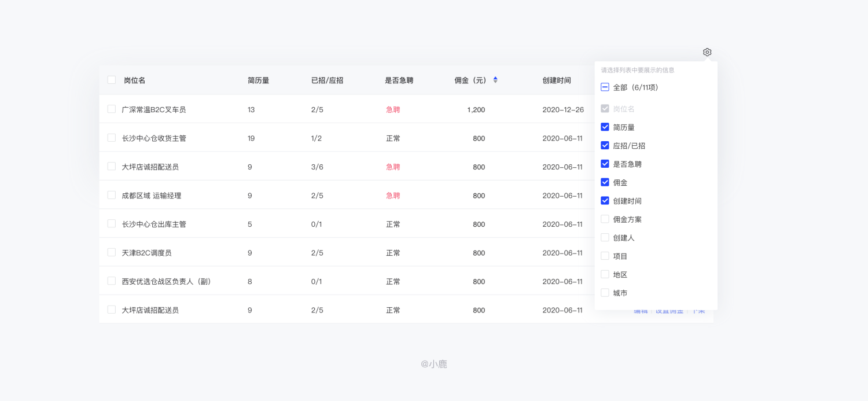This screenshot has height=401, width=868.
Task: Uncheck the 创建时间 column option
Action: click(605, 201)
